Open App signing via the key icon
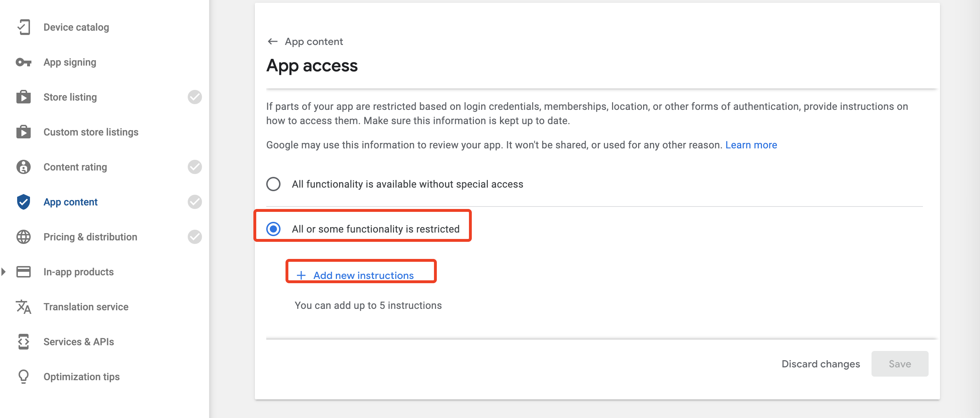Image resolution: width=980 pixels, height=418 pixels. point(24,62)
